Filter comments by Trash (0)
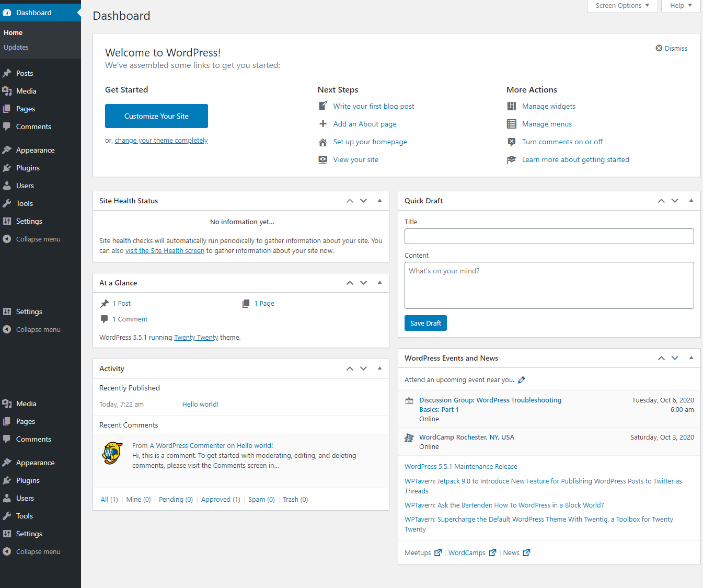The image size is (703, 588). point(295,500)
